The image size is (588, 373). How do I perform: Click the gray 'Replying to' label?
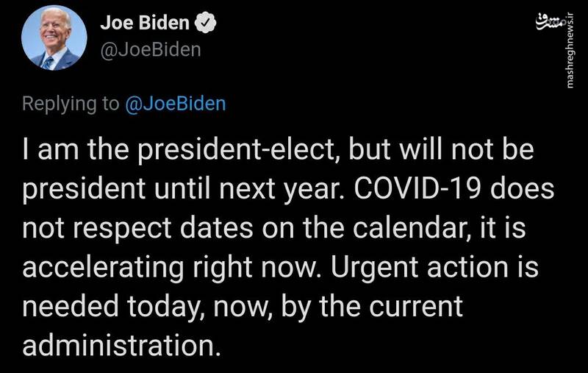(x=71, y=104)
